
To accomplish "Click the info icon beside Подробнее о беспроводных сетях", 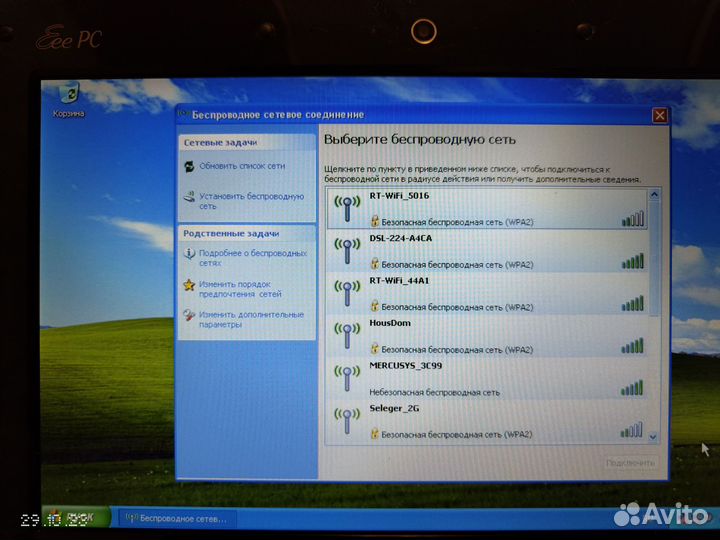I will pyautogui.click(x=189, y=253).
